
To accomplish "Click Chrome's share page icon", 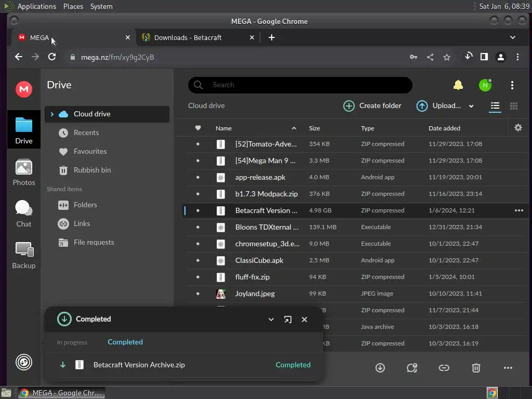I will tap(430, 57).
